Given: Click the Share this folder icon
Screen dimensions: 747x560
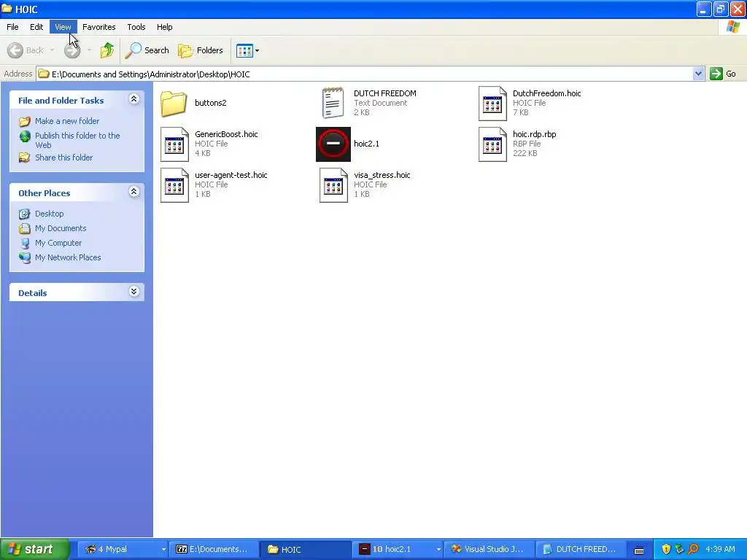Looking at the screenshot, I should coord(25,157).
